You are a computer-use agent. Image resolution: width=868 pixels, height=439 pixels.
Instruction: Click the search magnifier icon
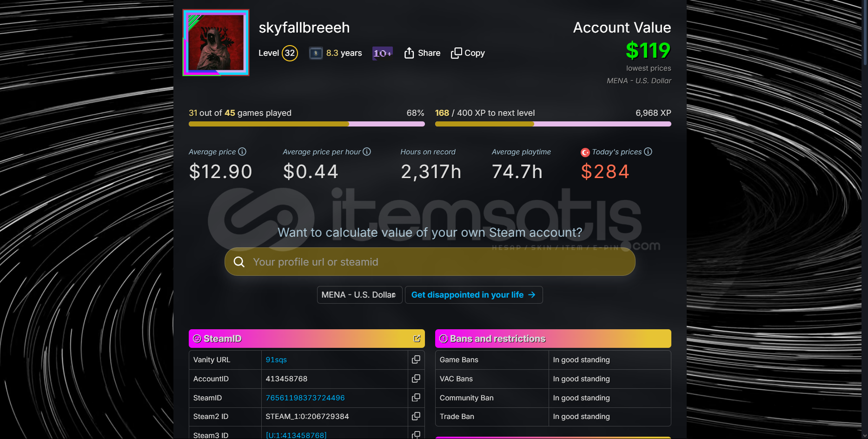pyautogui.click(x=239, y=262)
